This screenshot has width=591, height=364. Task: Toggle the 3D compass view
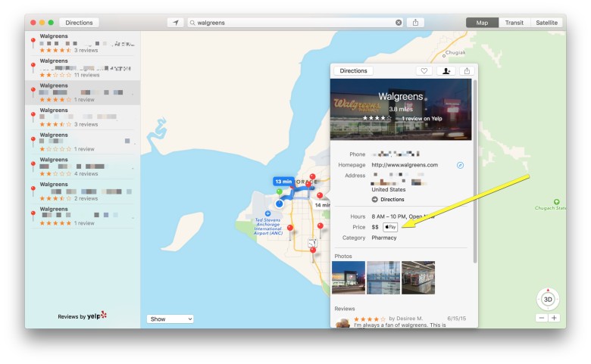tap(548, 299)
